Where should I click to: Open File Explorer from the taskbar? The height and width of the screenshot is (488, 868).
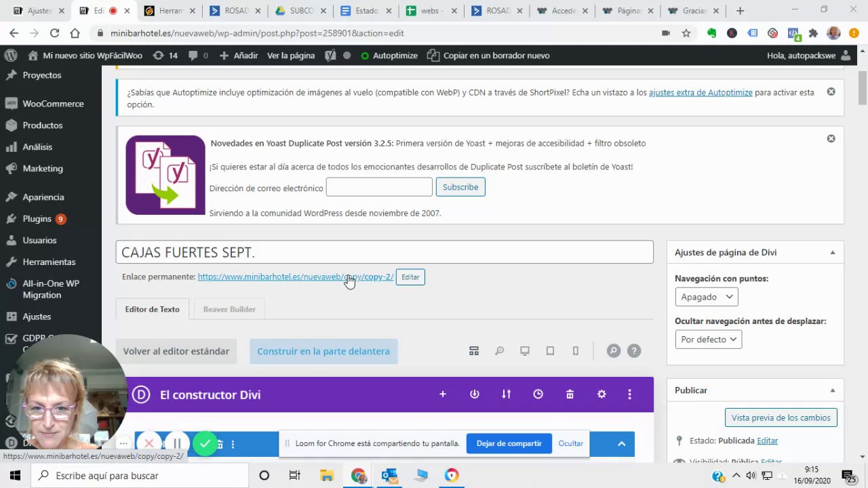coord(326,476)
